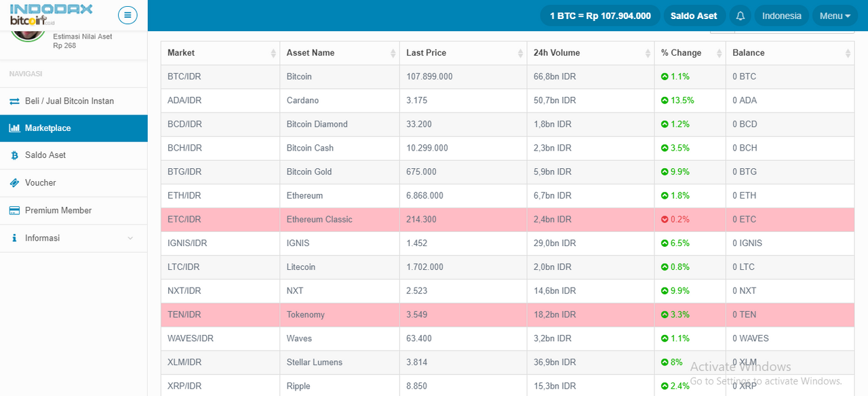Open the Menu dropdown in header
The image size is (868, 396).
[x=835, y=16]
